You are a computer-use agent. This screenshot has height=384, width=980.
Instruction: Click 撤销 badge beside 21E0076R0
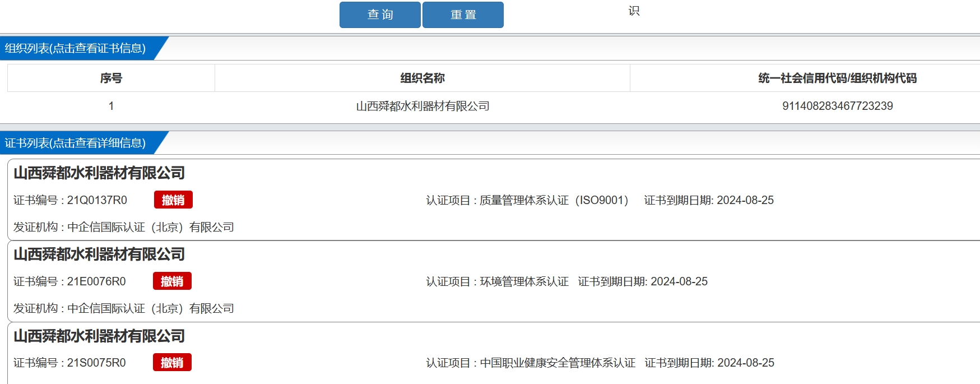click(x=172, y=281)
